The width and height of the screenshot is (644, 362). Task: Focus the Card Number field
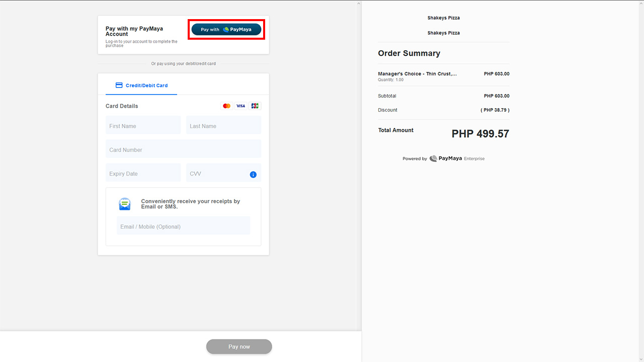click(183, 149)
